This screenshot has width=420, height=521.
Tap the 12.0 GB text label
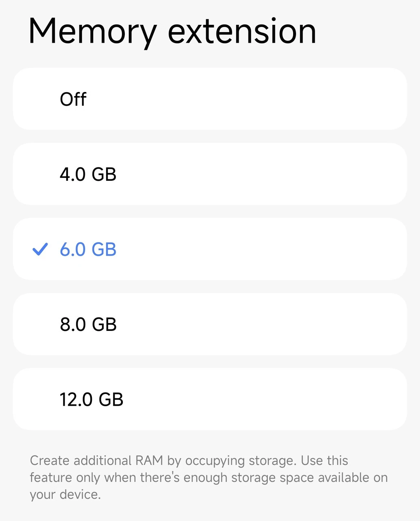[91, 399]
